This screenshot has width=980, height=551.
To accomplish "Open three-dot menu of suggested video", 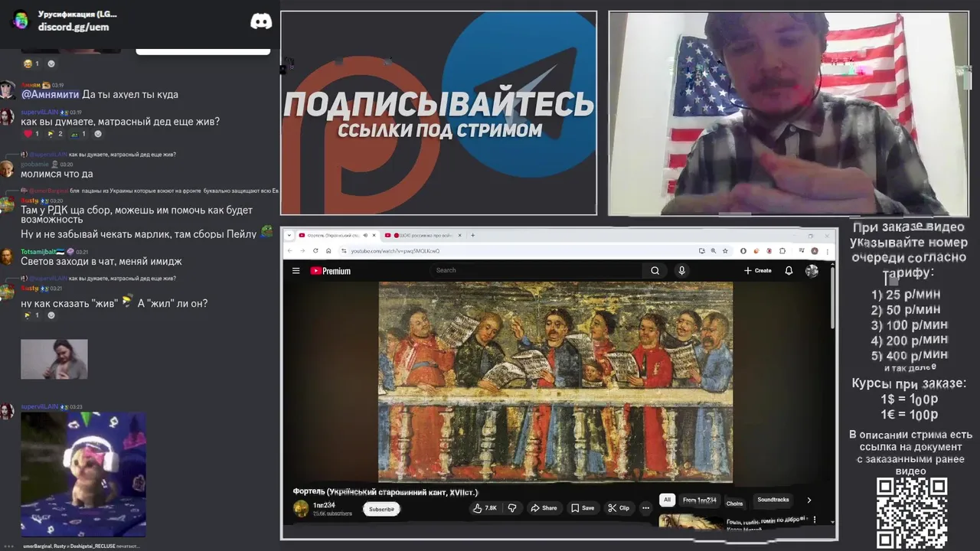I will (x=814, y=520).
